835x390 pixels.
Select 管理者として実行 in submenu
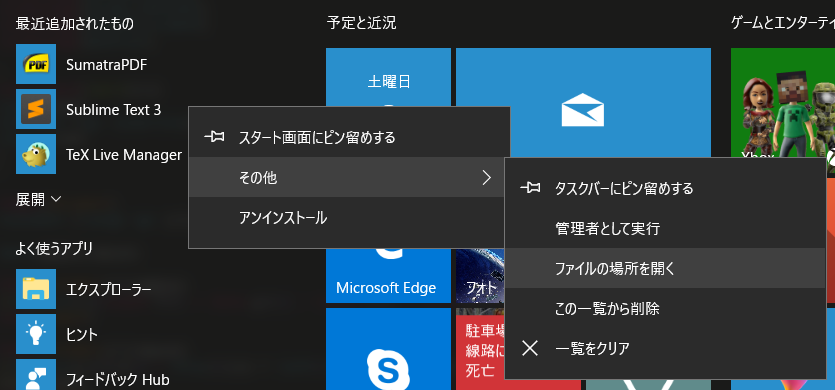tap(665, 228)
